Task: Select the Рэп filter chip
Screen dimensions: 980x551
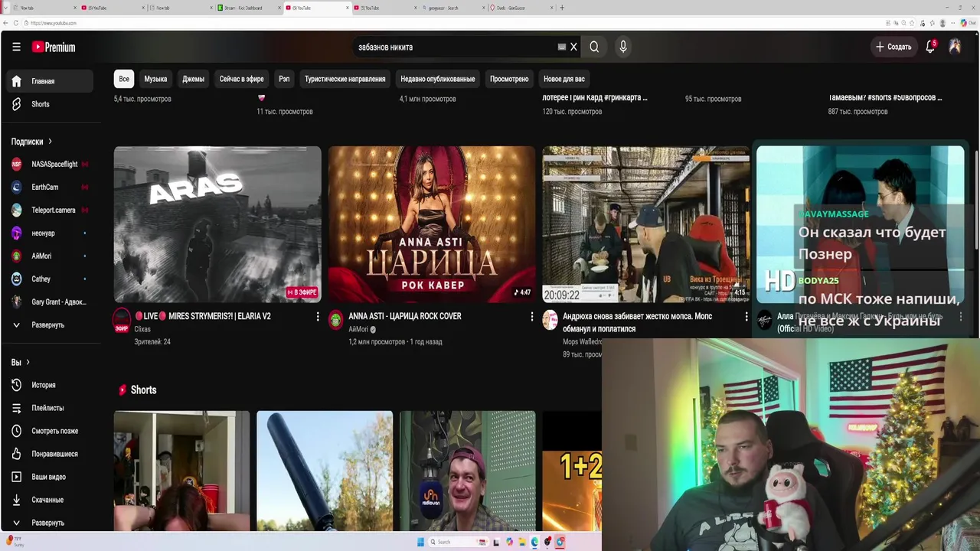Action: tap(284, 79)
